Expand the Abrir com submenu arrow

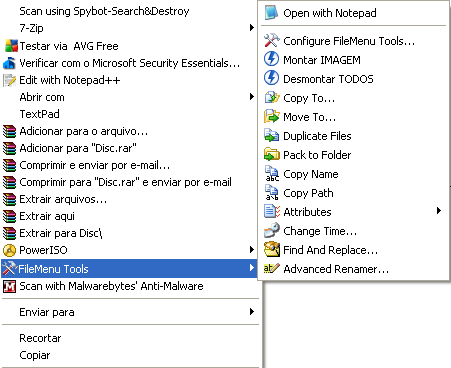pos(252,97)
